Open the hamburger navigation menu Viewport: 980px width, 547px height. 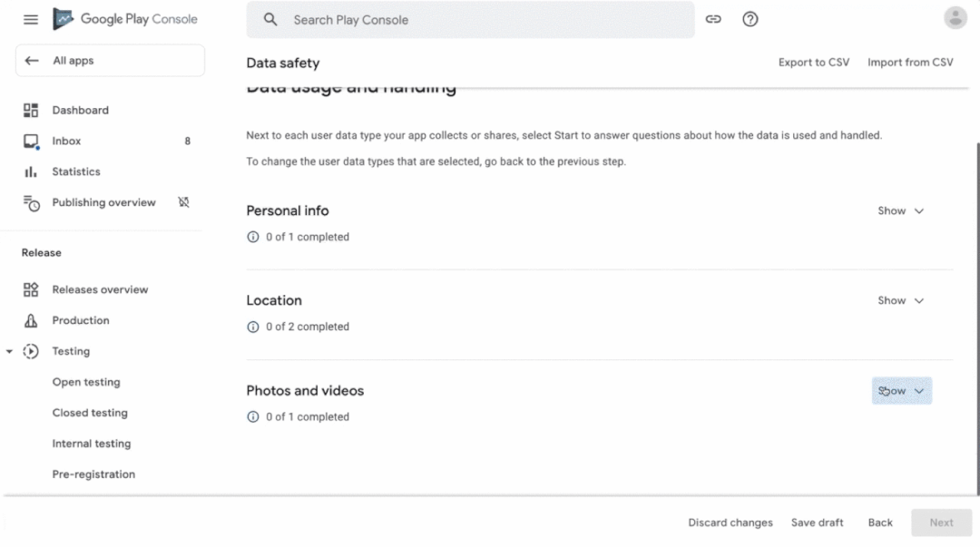[x=31, y=19]
